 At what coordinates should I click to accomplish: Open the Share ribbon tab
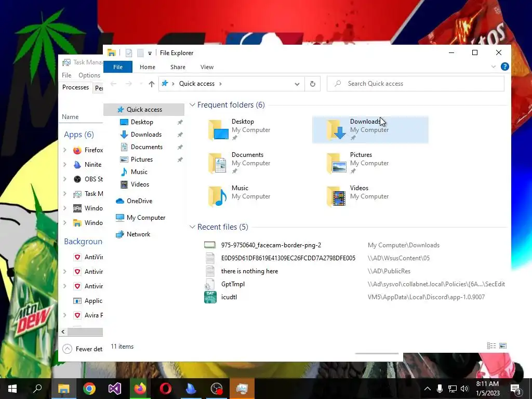coord(178,67)
